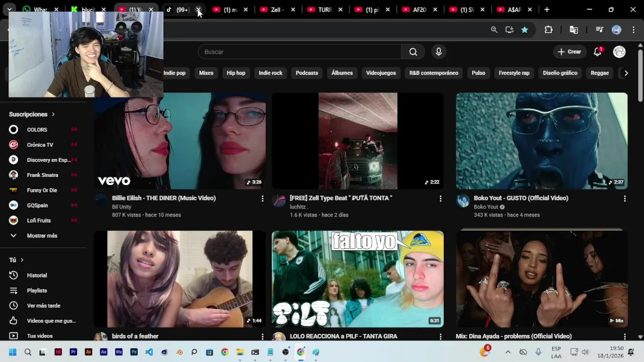Screen dimensions: 644x362
Task: Expand Mostrar más in subscriptions list
Action: (43, 235)
